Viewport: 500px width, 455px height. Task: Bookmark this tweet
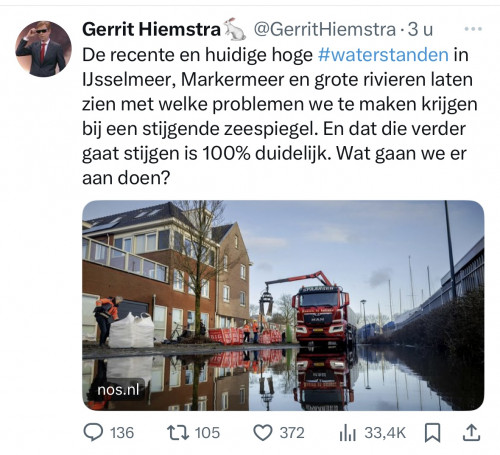(x=432, y=433)
